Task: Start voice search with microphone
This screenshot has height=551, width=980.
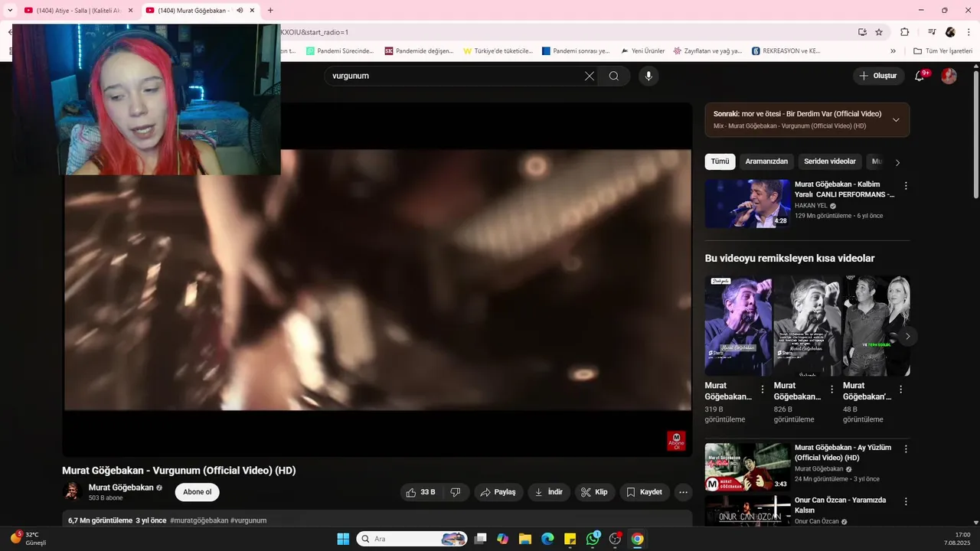Action: [x=648, y=76]
